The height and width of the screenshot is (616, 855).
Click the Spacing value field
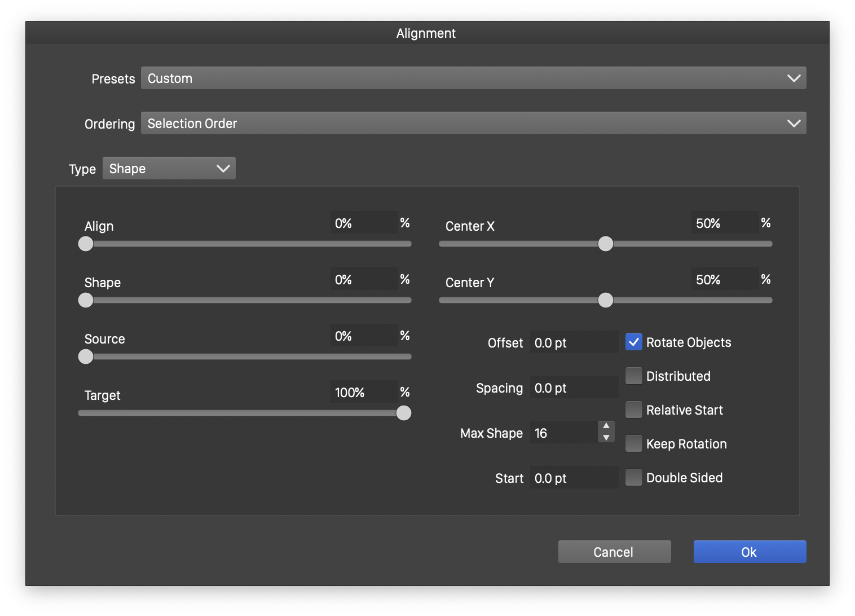574,388
